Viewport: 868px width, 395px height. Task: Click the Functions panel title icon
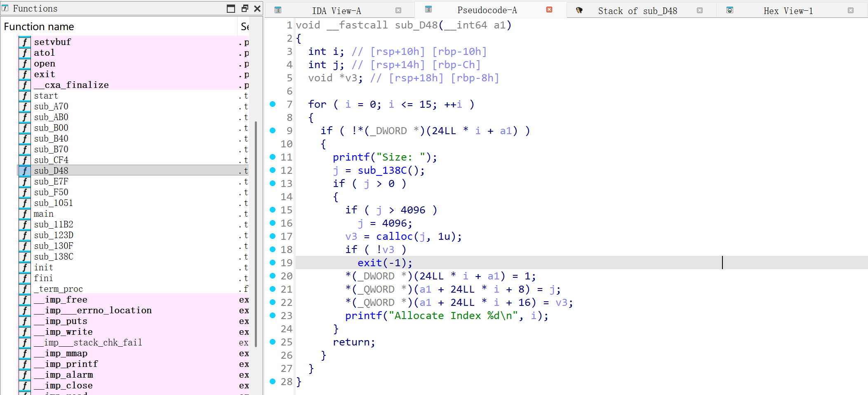point(5,8)
